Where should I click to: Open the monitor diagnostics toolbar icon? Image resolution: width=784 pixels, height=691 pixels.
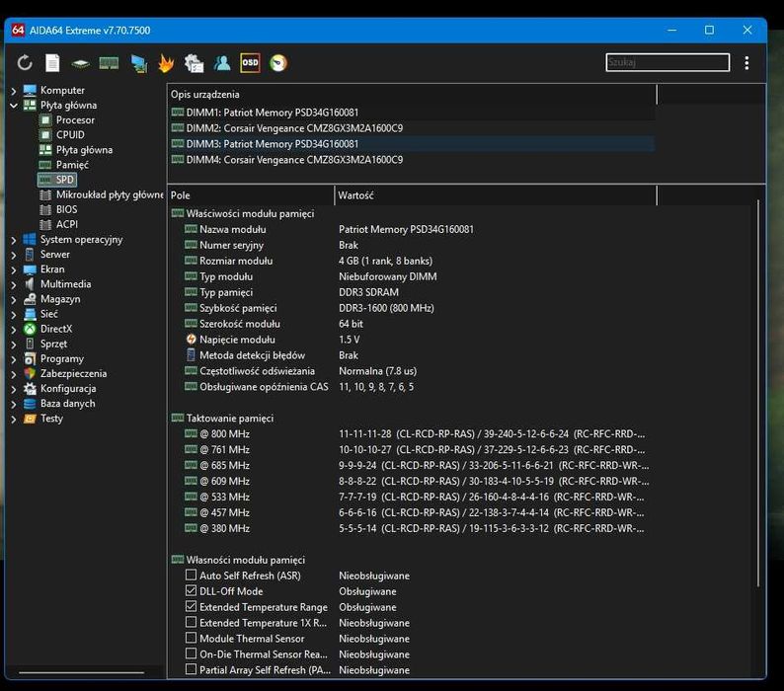(x=138, y=63)
